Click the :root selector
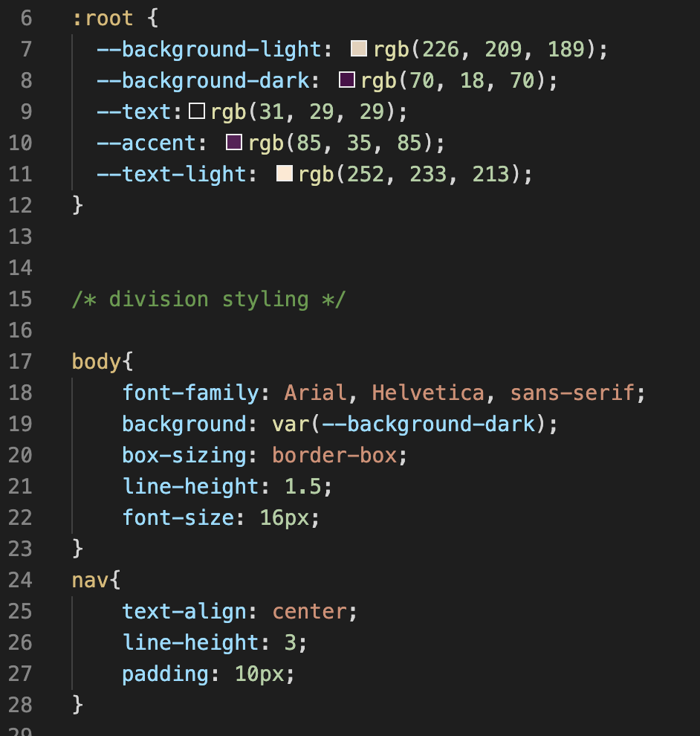Image resolution: width=700 pixels, height=736 pixels. pyautogui.click(x=103, y=18)
